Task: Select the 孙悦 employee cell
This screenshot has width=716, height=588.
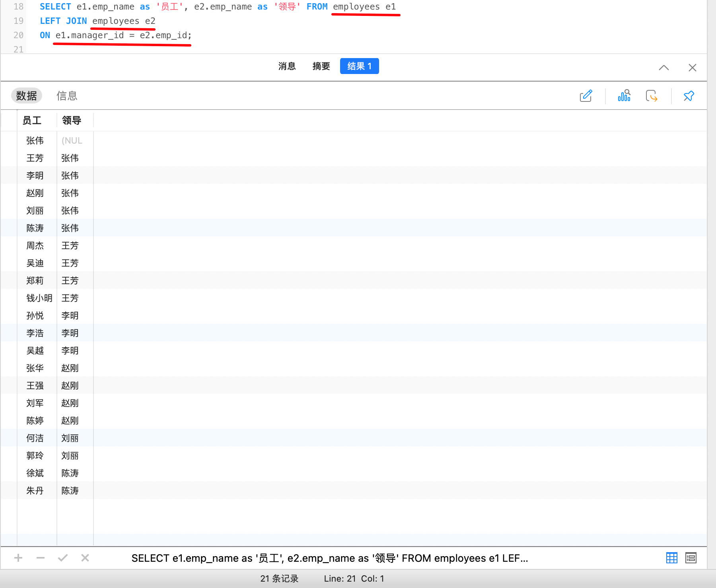Action: [37, 315]
